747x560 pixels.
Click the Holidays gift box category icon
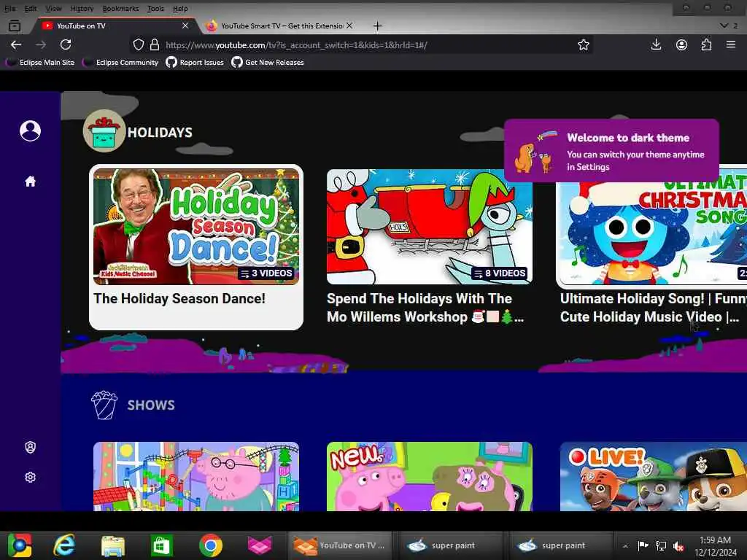pos(104,131)
